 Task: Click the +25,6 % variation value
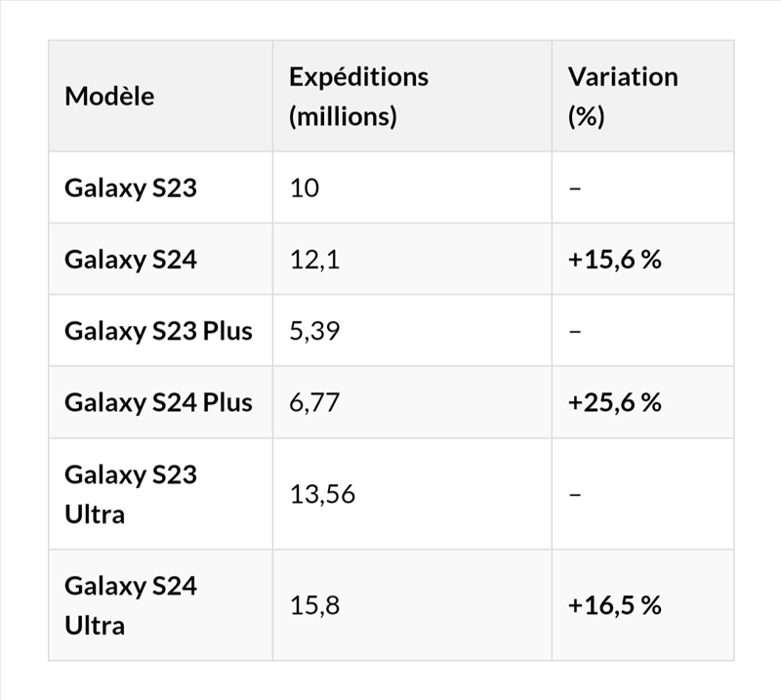point(614,402)
